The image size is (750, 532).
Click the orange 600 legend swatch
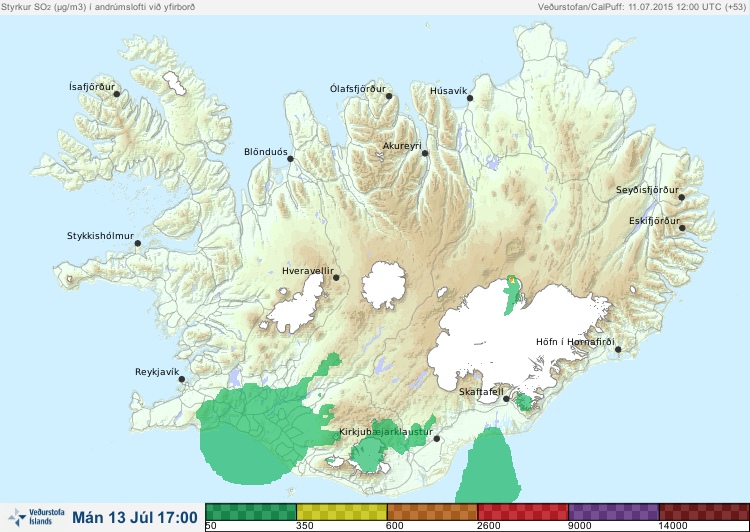(x=432, y=512)
